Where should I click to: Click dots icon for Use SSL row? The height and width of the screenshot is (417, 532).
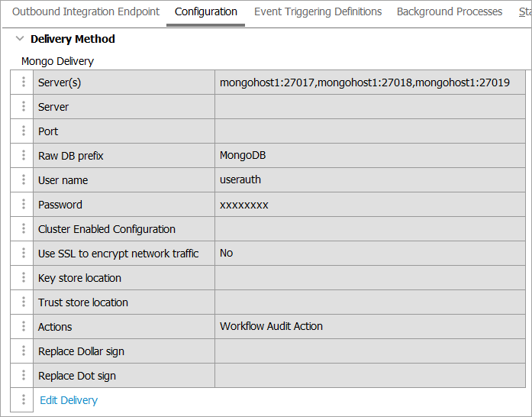(23, 254)
